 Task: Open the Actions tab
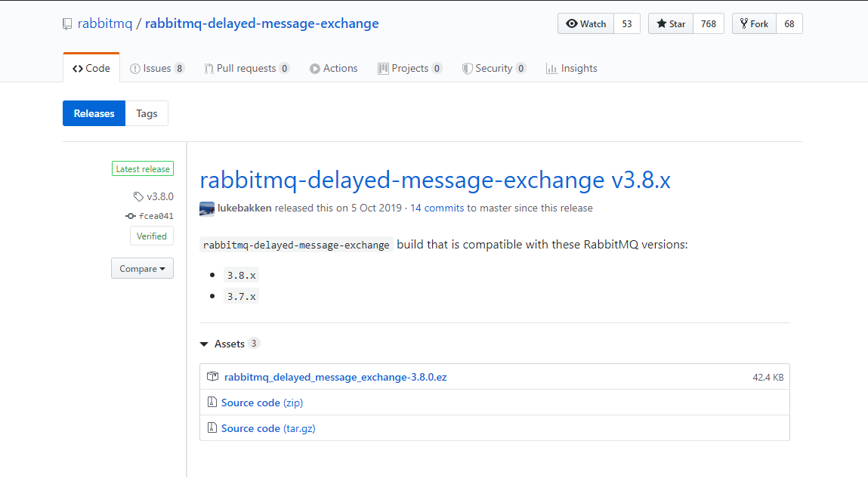333,68
